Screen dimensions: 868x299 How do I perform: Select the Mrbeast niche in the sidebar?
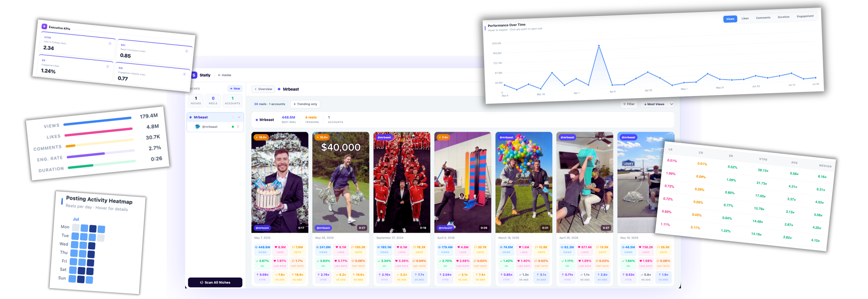(215, 117)
